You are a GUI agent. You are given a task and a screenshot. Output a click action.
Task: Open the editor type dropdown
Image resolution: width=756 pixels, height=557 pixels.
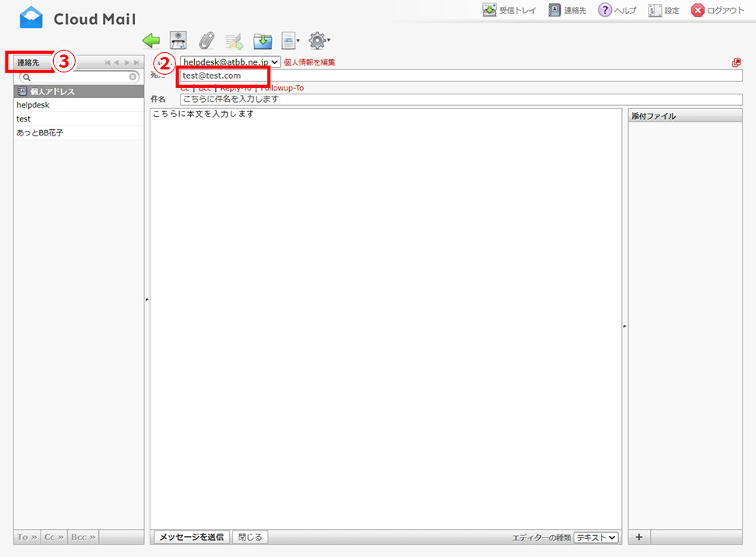[x=595, y=538]
